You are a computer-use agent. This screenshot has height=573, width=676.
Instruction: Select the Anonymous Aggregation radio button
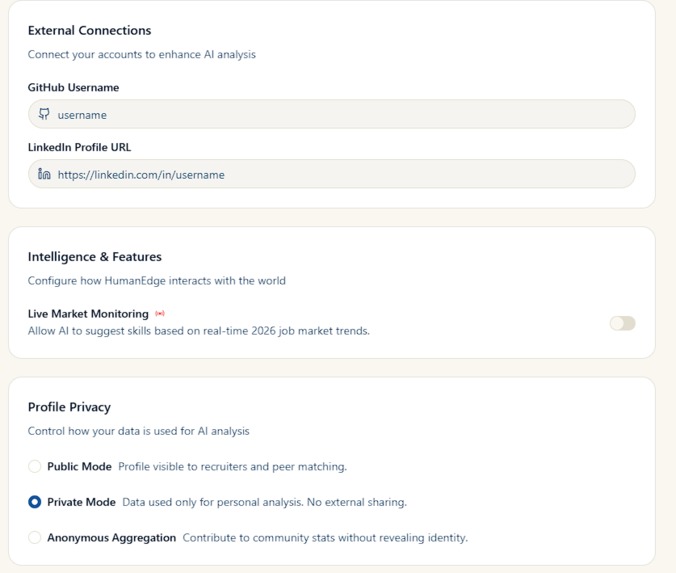pyautogui.click(x=34, y=537)
